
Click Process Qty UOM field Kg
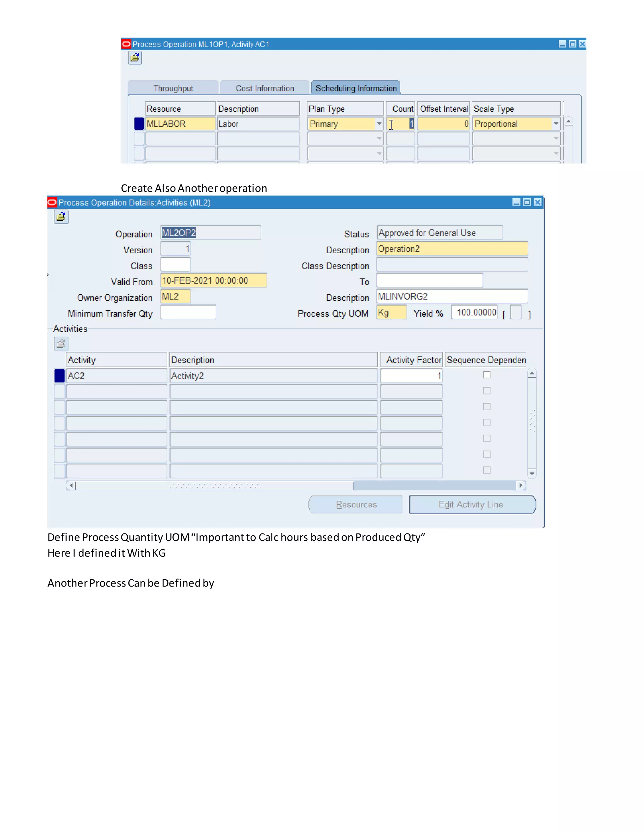(391, 312)
